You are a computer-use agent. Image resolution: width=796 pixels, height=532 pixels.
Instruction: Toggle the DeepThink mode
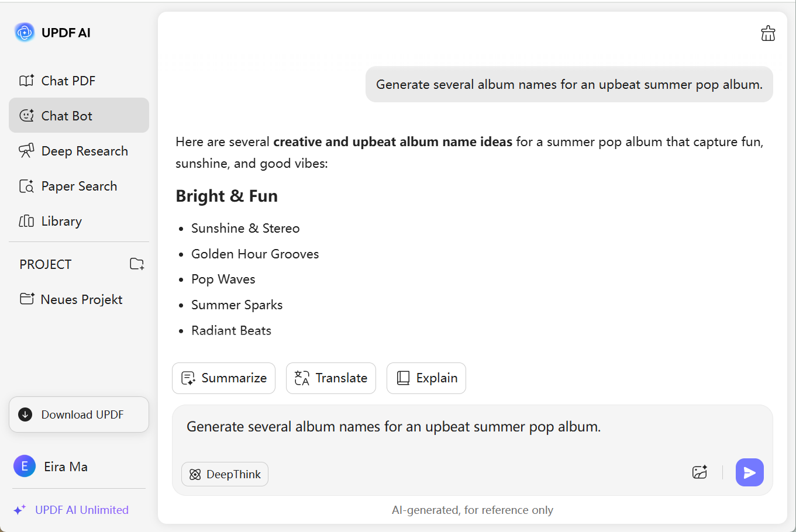225,474
